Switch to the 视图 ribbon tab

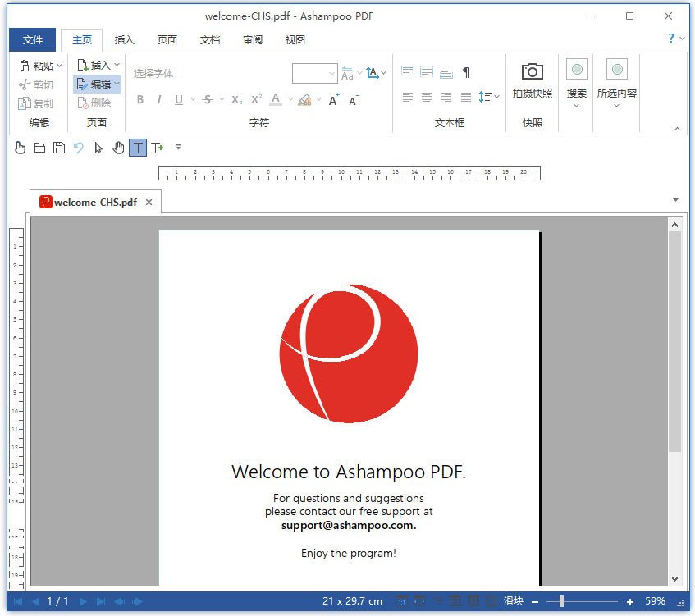(295, 40)
